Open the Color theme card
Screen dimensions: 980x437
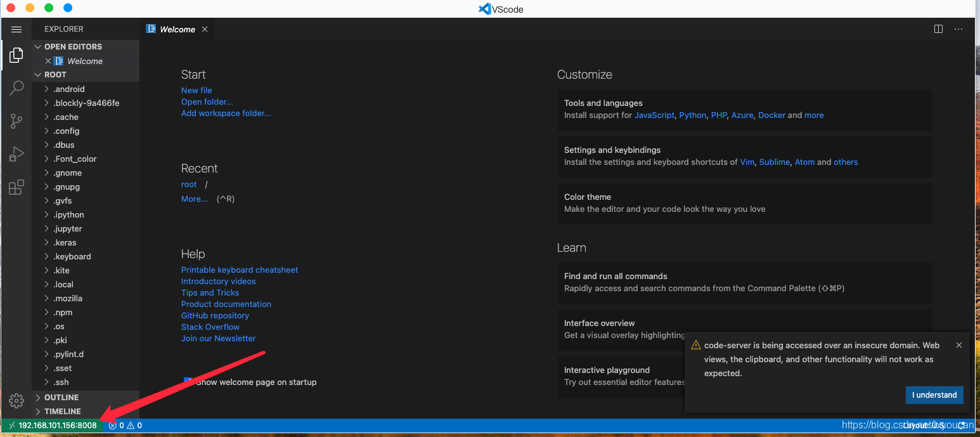coord(745,203)
